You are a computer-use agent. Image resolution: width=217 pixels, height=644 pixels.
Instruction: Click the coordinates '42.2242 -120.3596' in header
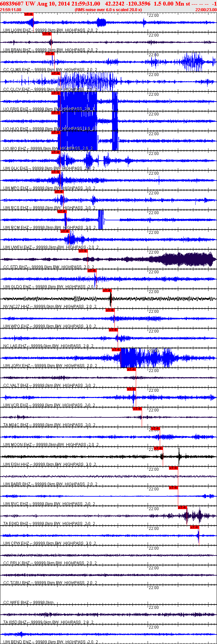point(128,4)
